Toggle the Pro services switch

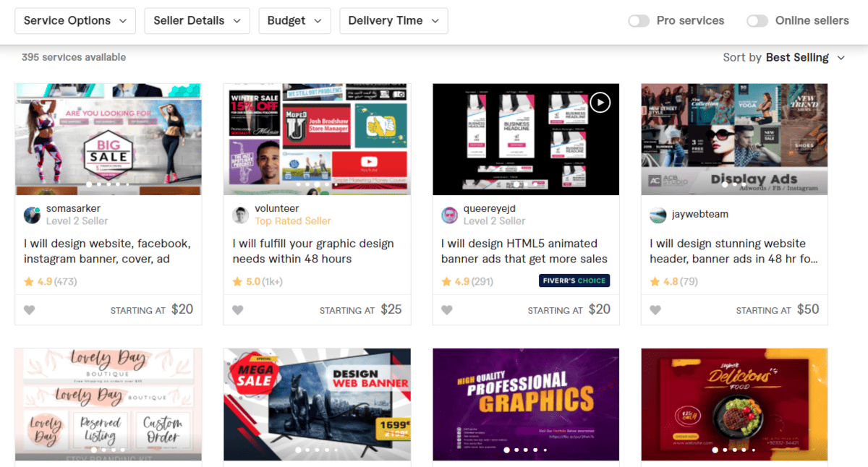(x=639, y=21)
